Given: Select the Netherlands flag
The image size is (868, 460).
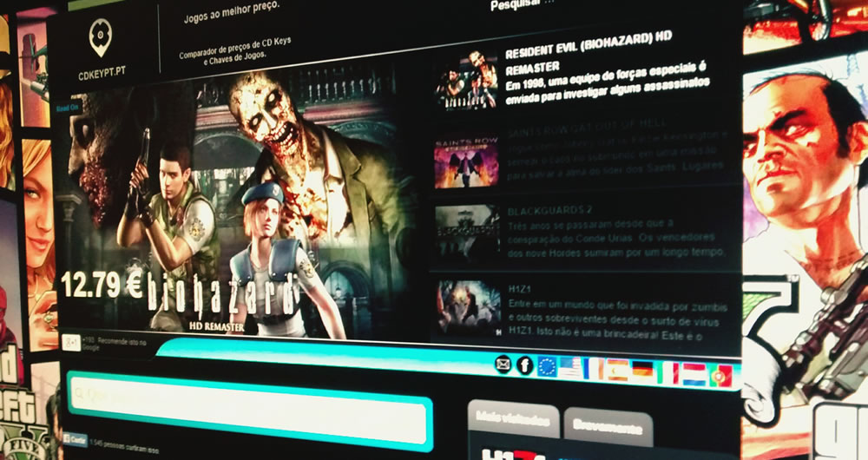Looking at the screenshot, I should pyautogui.click(x=694, y=375).
